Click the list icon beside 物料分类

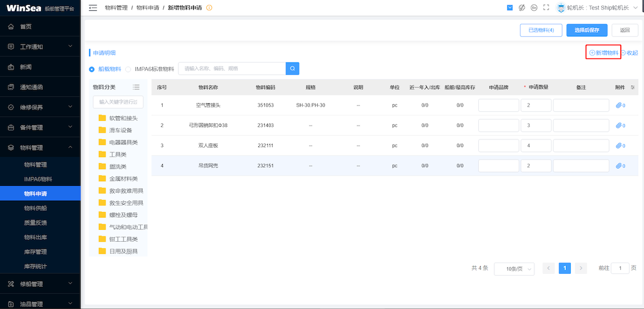(137, 87)
